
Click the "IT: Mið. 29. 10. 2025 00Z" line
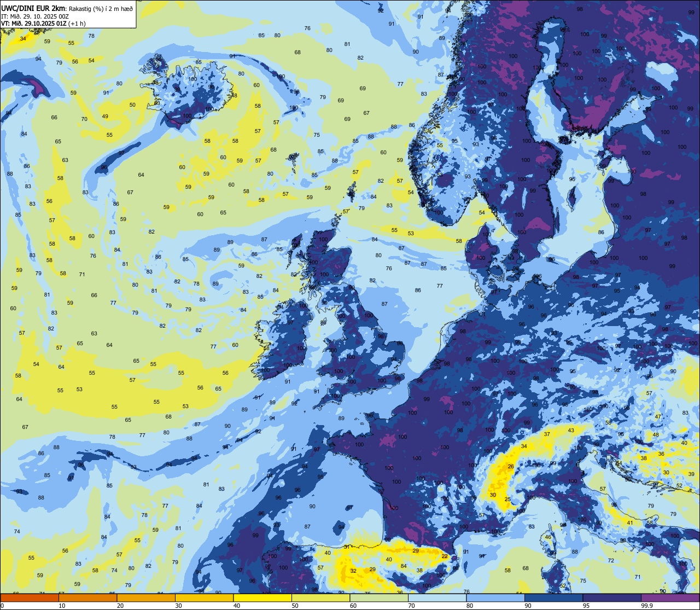pyautogui.click(x=35, y=16)
